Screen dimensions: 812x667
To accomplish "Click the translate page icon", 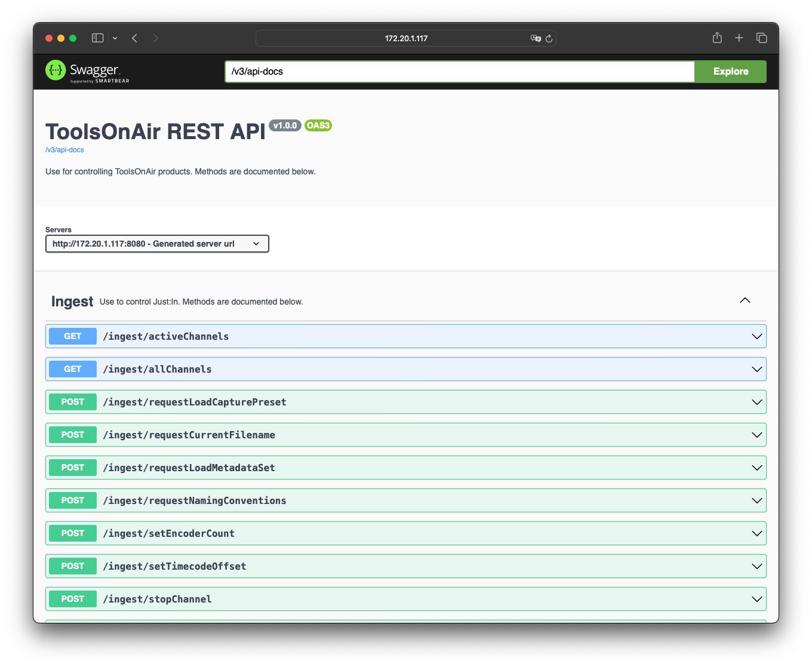I will (536, 38).
